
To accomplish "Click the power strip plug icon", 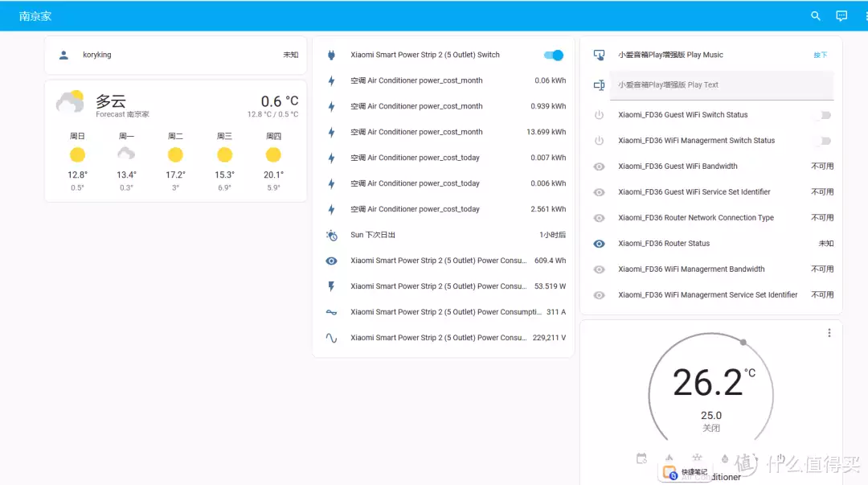I will 331,55.
